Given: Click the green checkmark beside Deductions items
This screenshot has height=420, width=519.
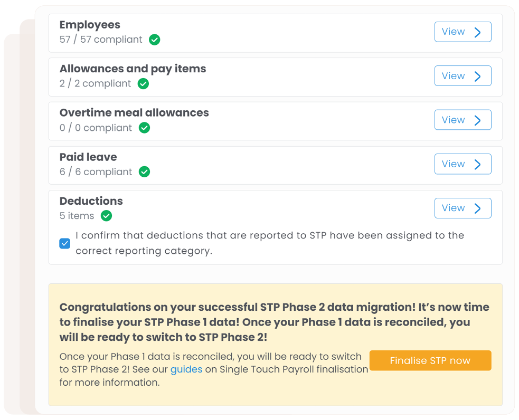Looking at the screenshot, I should click(106, 216).
